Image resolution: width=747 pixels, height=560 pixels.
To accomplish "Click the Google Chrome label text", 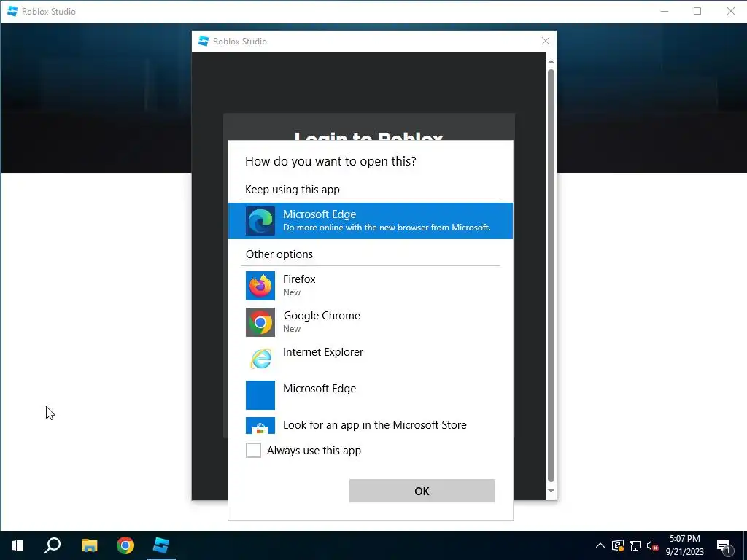I will (322, 316).
